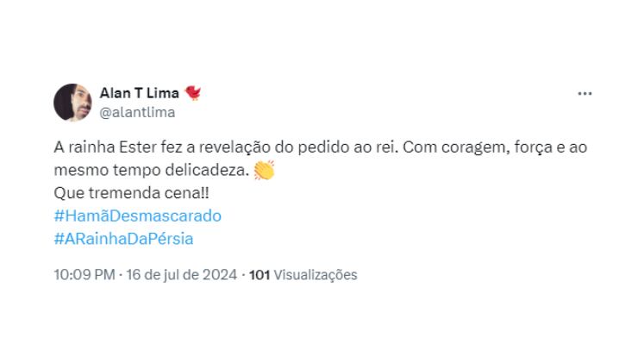
Task: Click the Visualizações label
Action: [x=316, y=275]
